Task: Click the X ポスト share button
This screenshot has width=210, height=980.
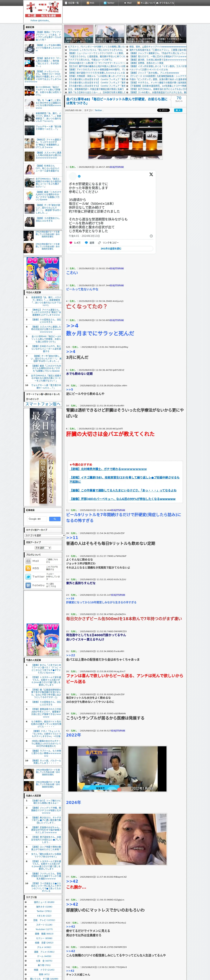Action: pyautogui.click(x=164, y=110)
